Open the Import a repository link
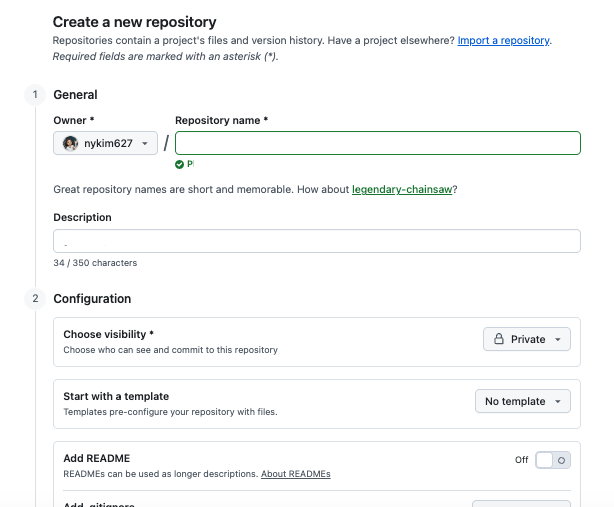The height and width of the screenshot is (507, 614). tap(504, 40)
